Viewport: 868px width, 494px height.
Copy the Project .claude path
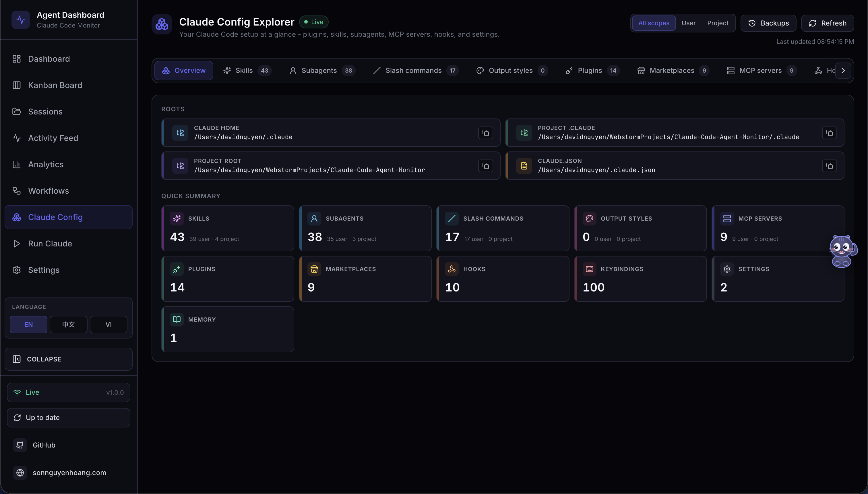point(829,133)
